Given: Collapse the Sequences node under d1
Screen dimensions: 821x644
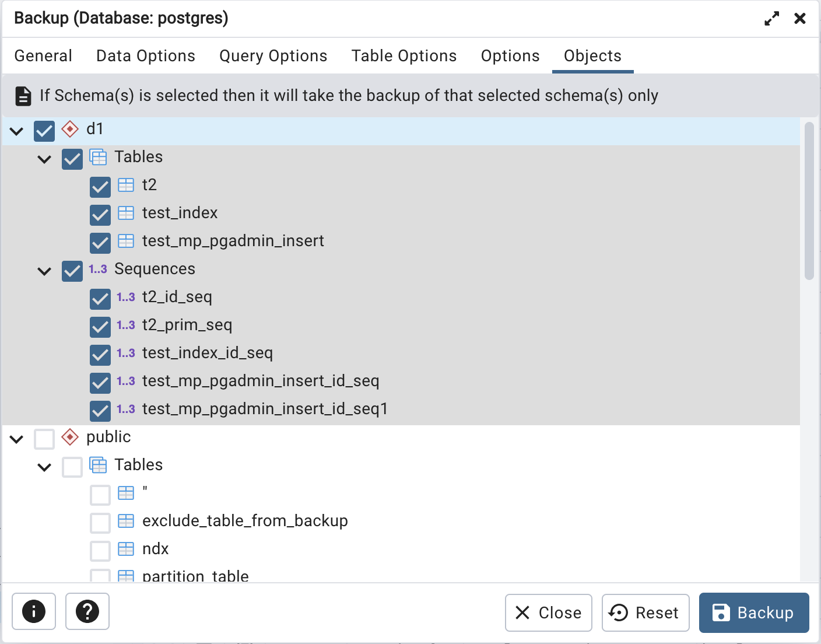Looking at the screenshot, I should [44, 271].
